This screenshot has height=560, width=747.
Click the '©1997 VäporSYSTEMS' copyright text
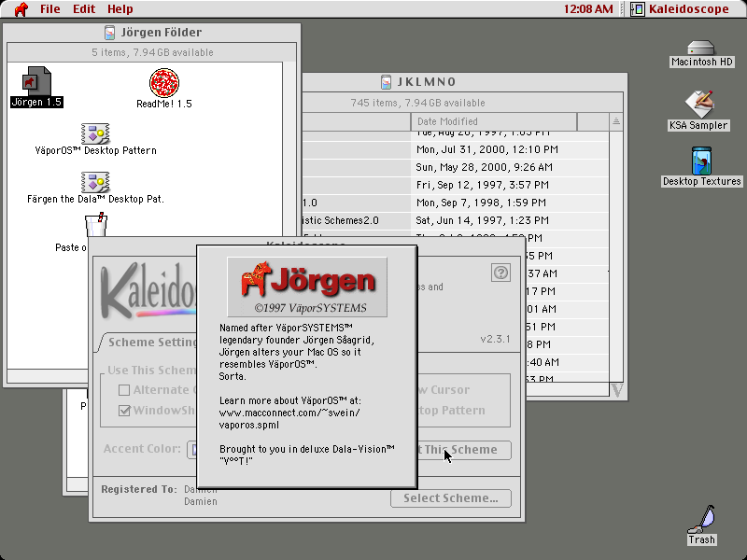point(311,308)
